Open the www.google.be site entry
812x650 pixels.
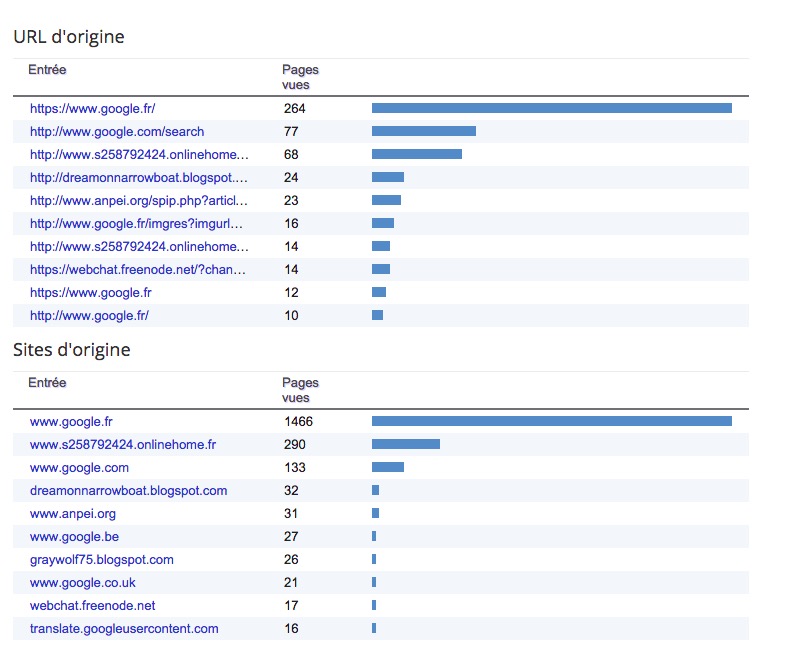point(74,537)
